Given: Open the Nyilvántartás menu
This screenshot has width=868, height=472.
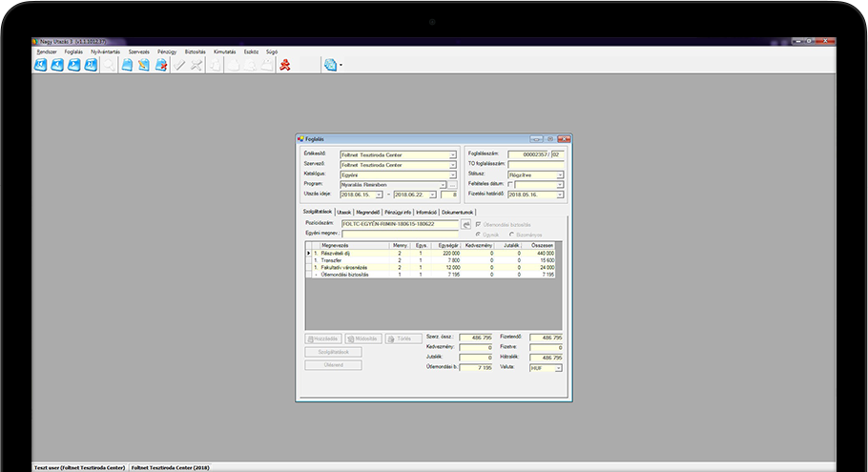Looking at the screenshot, I should 105,51.
